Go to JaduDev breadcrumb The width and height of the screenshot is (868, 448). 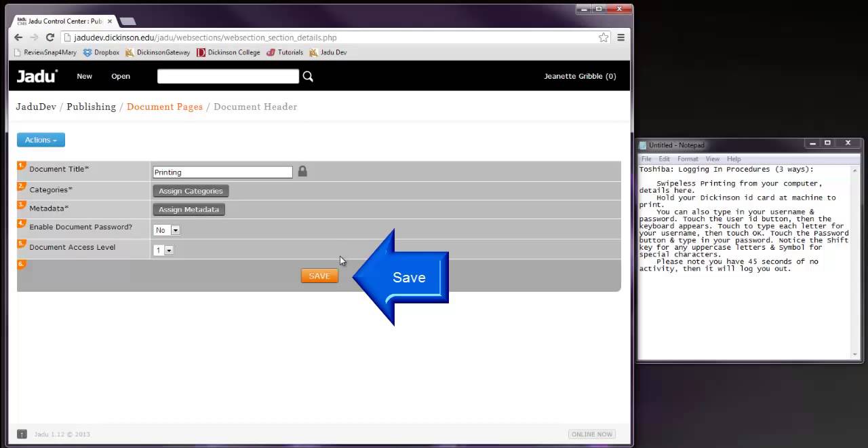click(x=36, y=107)
